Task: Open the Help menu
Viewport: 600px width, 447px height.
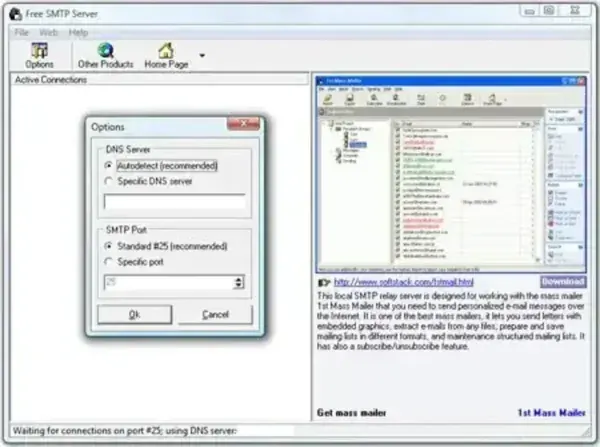Action: click(78, 33)
